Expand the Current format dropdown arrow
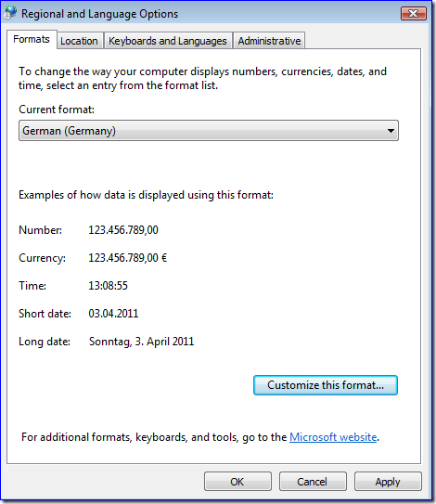The width and height of the screenshot is (436, 504). [x=391, y=131]
